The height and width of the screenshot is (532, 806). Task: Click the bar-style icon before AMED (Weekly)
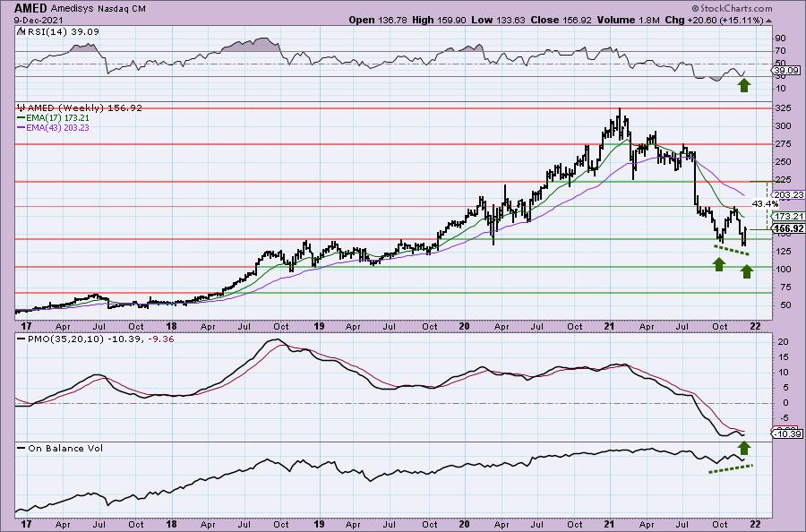click(21, 108)
